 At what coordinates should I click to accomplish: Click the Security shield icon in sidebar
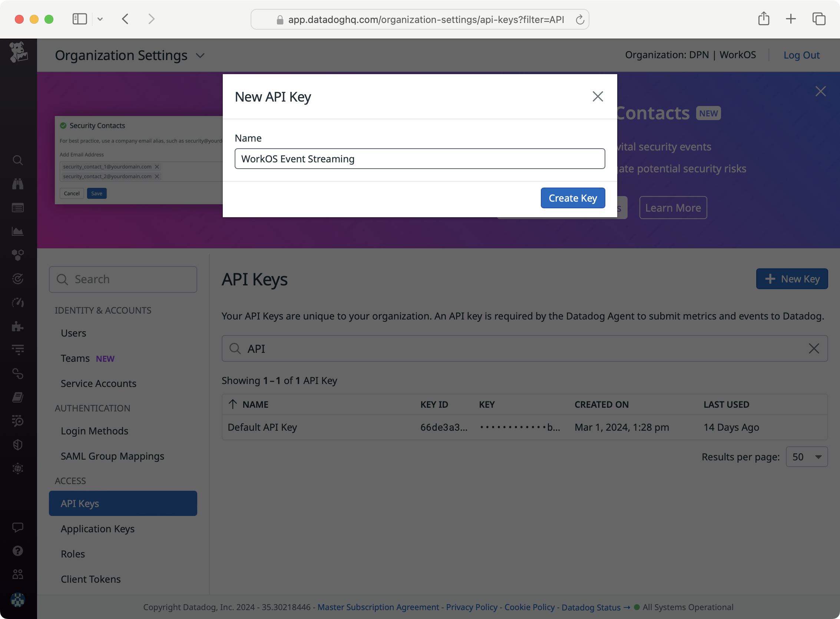[x=18, y=445]
